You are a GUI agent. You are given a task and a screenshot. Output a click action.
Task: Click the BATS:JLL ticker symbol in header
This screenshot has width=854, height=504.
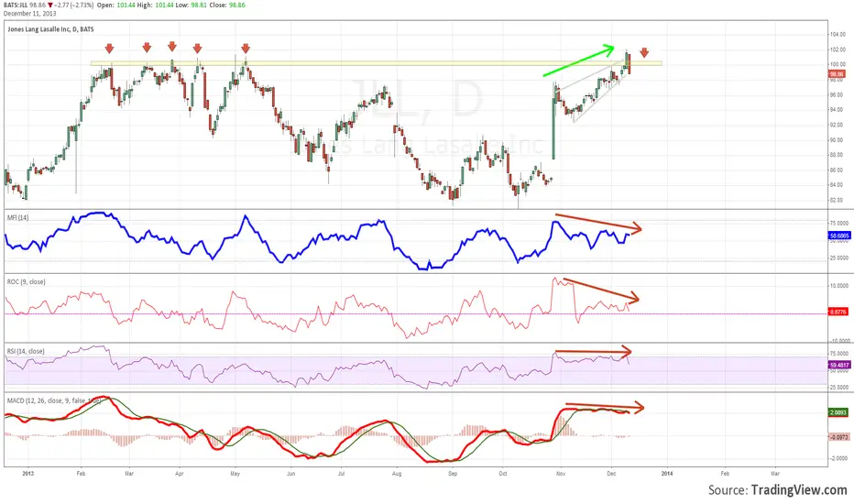16,5
